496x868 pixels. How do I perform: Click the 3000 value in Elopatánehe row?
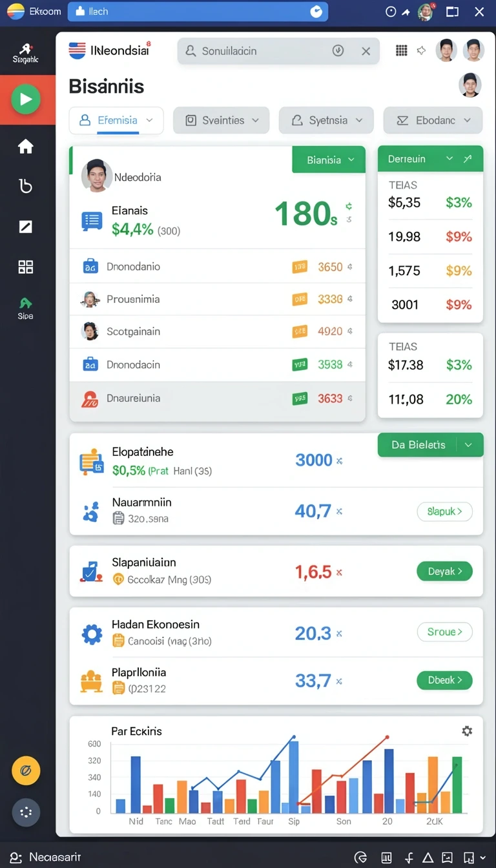314,460
